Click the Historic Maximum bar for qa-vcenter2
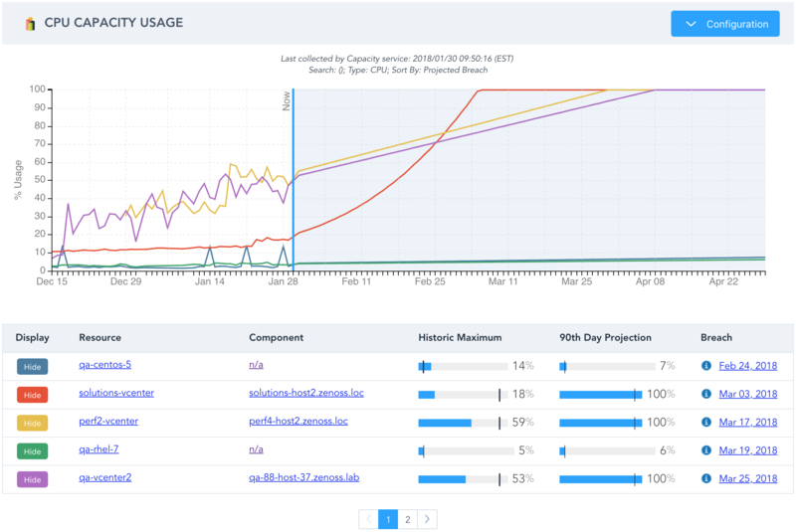796x532 pixels. [x=463, y=479]
